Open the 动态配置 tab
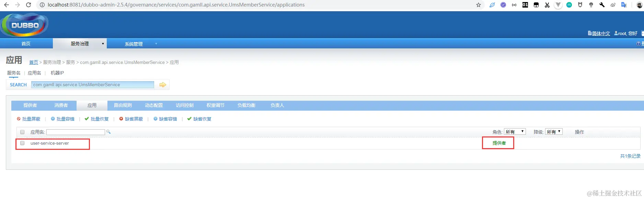The width and height of the screenshot is (644, 199). [154, 105]
